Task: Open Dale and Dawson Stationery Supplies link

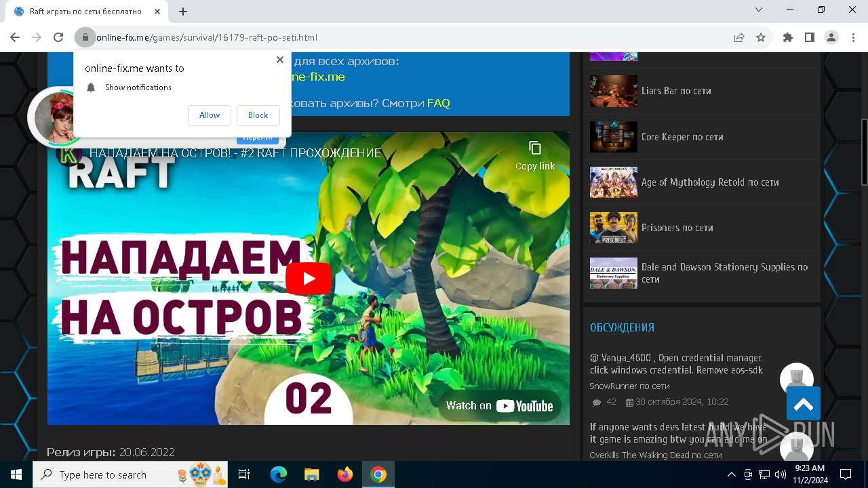Action: pos(724,273)
